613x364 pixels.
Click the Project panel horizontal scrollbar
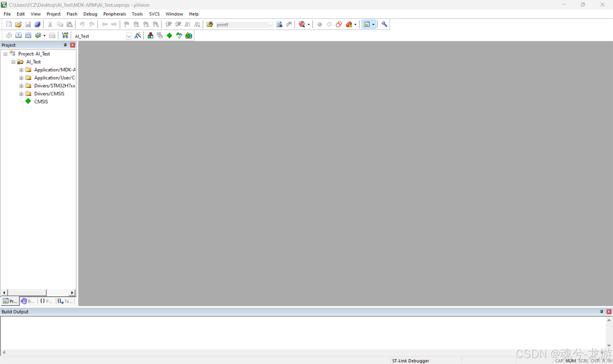(27, 292)
